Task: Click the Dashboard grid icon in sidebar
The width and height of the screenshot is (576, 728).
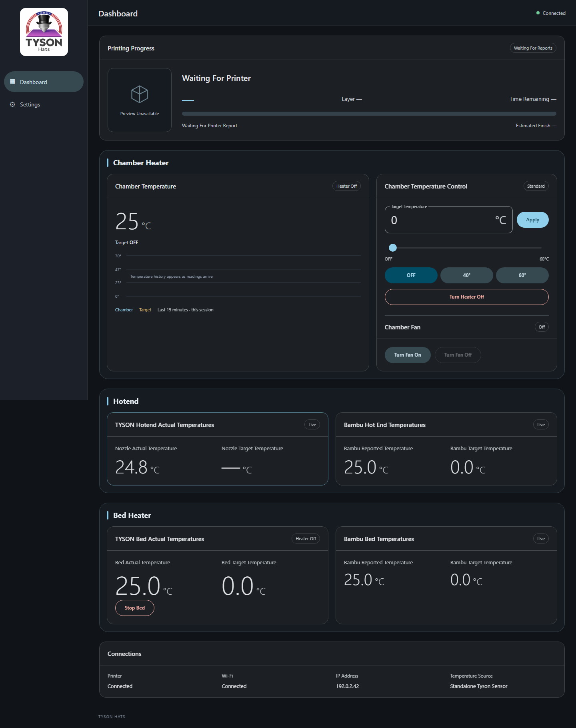Action: click(12, 82)
